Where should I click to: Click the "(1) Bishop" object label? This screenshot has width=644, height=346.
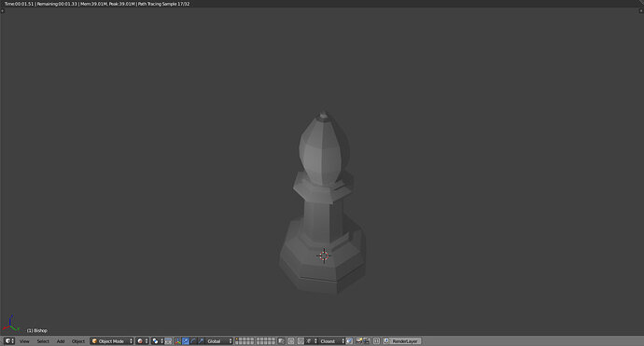pos(37,330)
